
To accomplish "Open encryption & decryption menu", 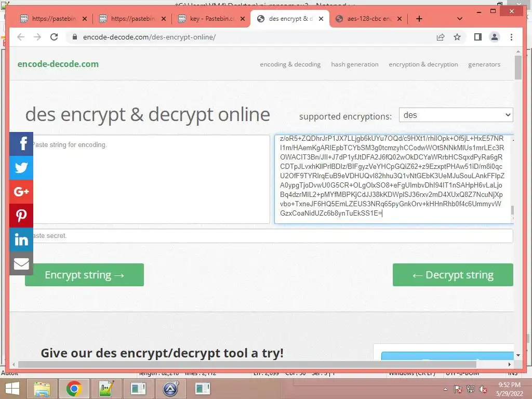I will 423,64.
